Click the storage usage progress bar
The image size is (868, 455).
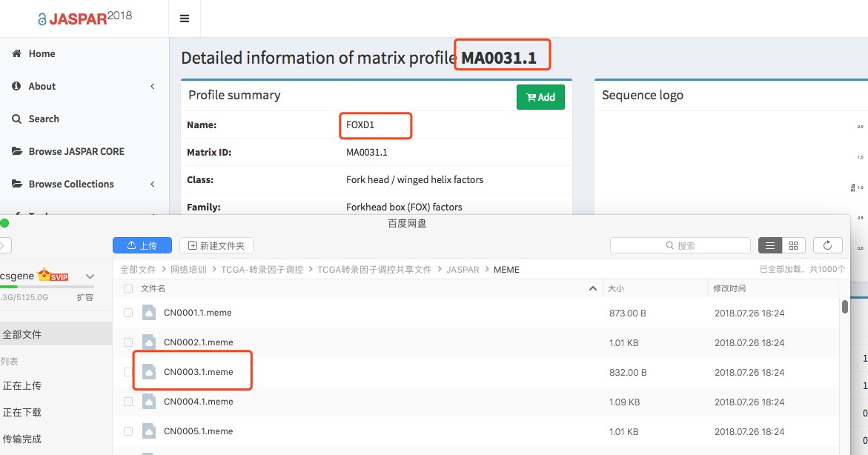click(x=47, y=287)
